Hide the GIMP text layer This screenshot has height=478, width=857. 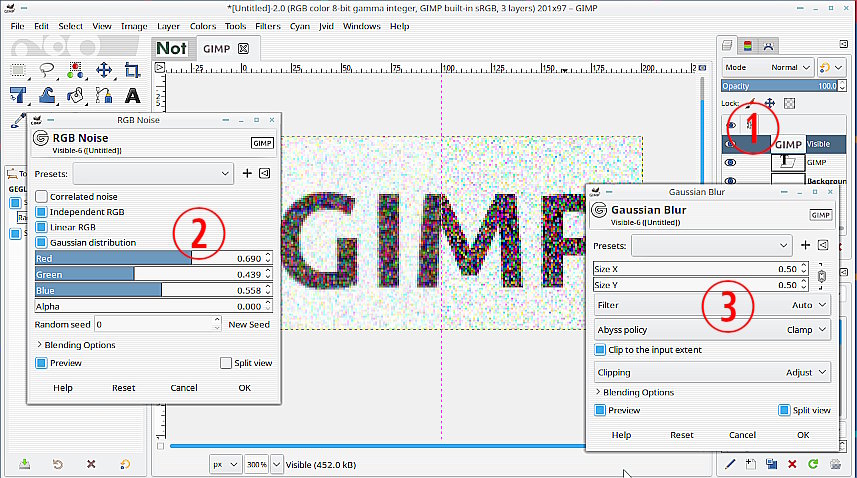pos(730,162)
